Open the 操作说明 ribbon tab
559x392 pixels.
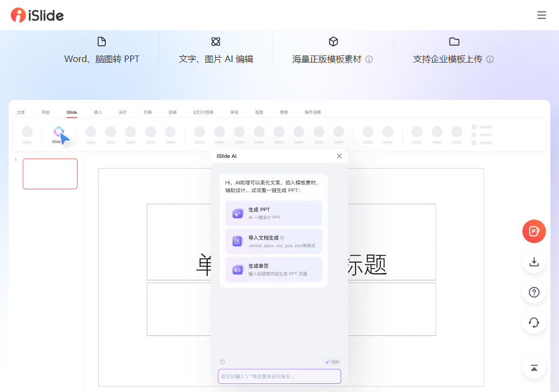click(313, 112)
